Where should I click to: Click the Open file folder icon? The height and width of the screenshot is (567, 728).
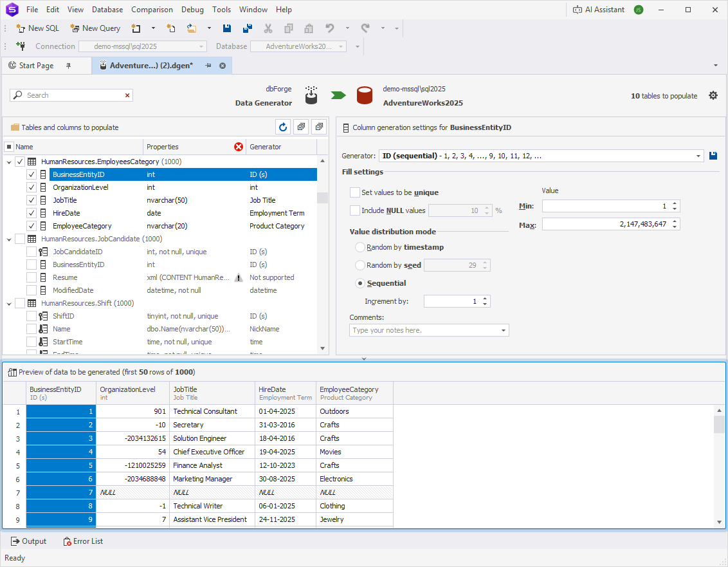tap(191, 28)
